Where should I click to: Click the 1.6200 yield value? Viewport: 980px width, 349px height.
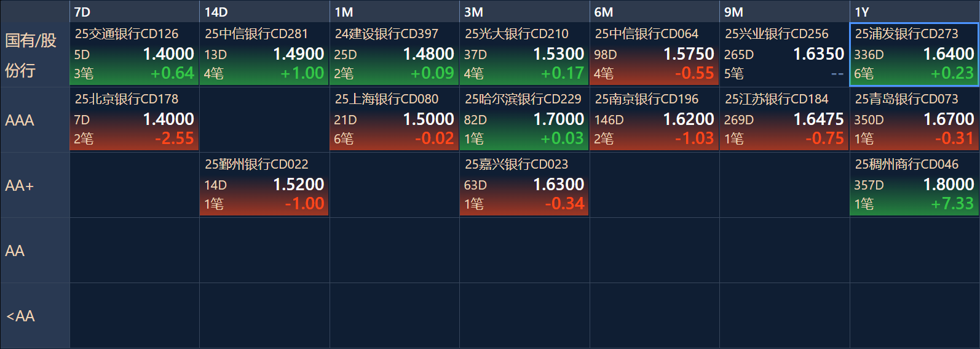[x=689, y=119]
